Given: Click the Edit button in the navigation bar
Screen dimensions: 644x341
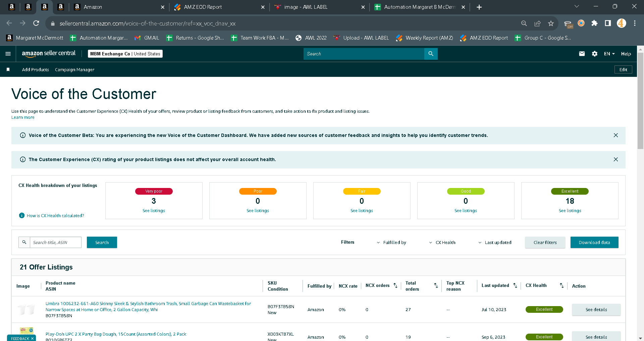Looking at the screenshot, I should (623, 69).
